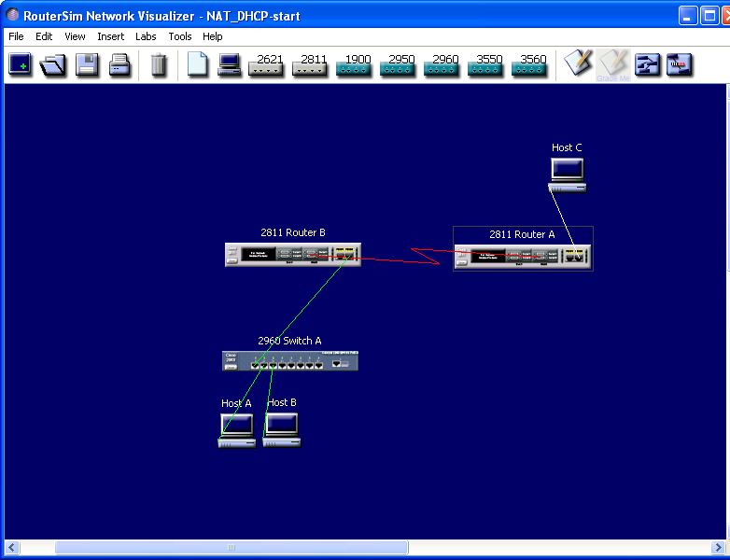
Task: Insert a 2950 switch from the toolbar
Action: [x=398, y=64]
